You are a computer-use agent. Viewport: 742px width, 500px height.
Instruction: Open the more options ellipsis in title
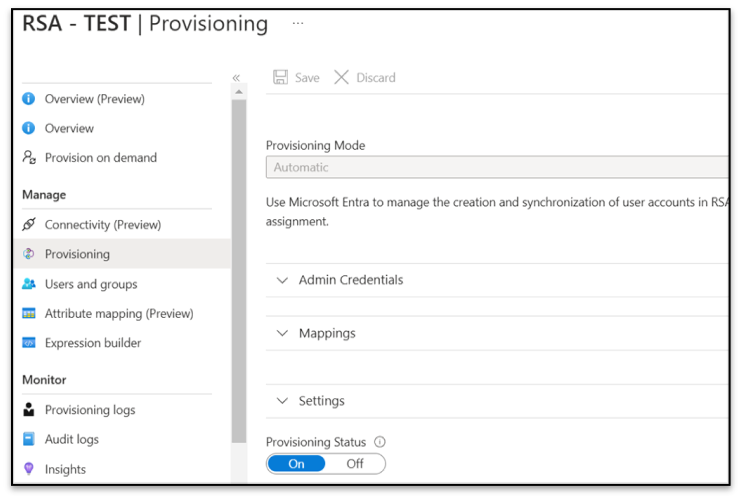point(298,23)
